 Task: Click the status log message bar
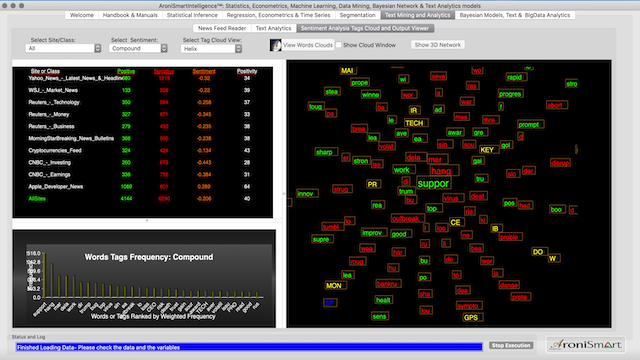click(x=249, y=347)
